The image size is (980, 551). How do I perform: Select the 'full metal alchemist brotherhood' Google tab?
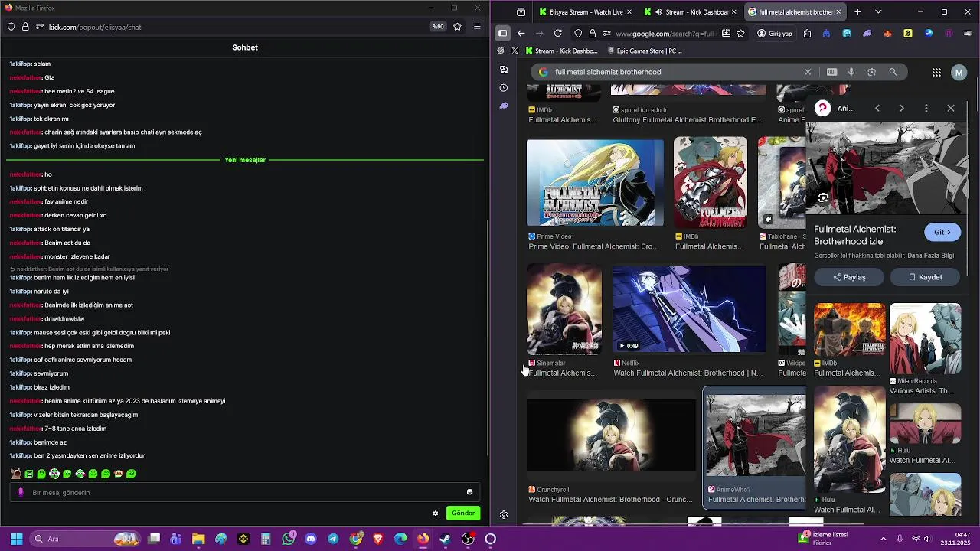pyautogui.click(x=795, y=12)
